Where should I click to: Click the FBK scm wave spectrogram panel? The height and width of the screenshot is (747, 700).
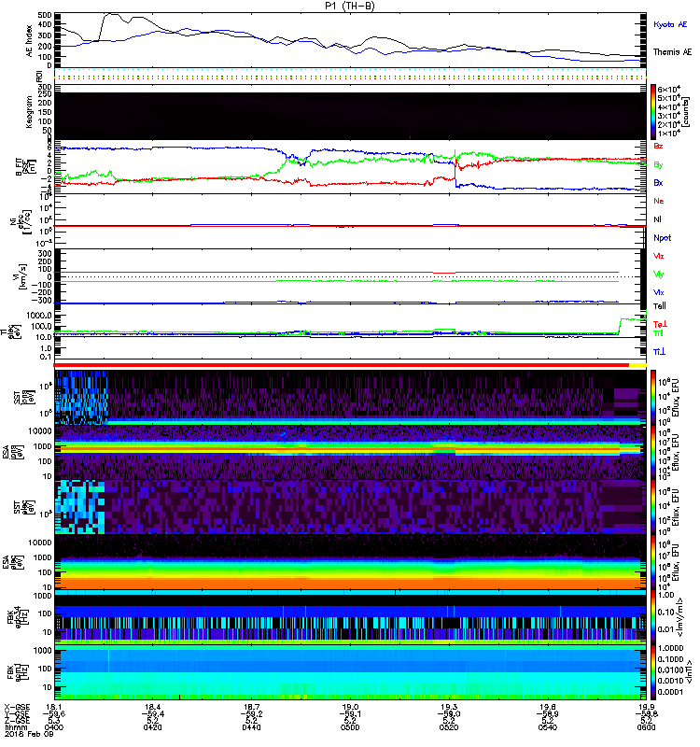coord(350,672)
